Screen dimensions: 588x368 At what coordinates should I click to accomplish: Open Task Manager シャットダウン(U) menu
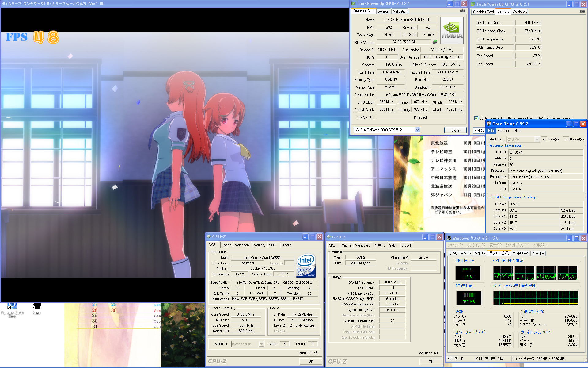(x=517, y=245)
